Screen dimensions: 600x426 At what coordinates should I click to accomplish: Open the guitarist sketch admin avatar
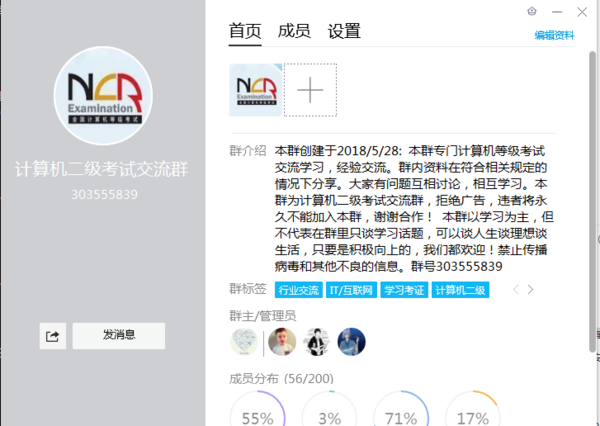[317, 342]
